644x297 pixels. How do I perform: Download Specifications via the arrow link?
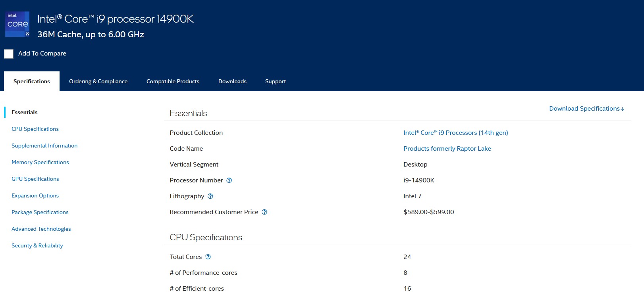[586, 109]
